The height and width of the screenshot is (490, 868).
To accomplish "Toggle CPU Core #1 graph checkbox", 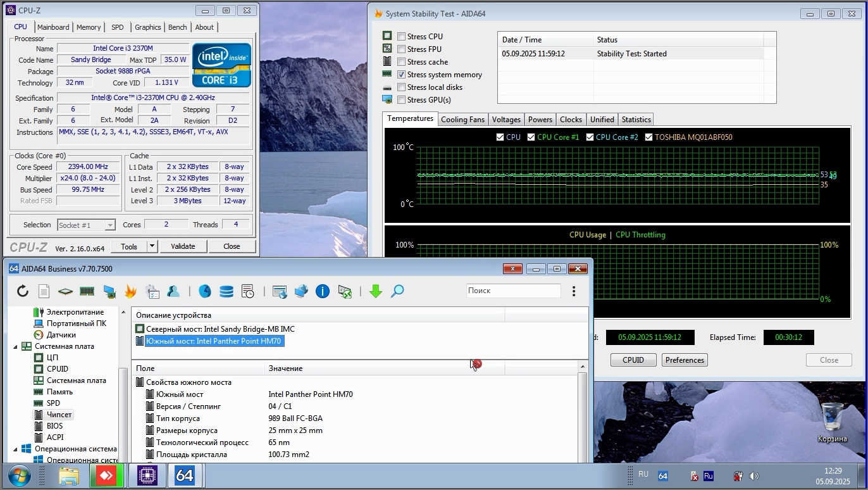I will (x=531, y=137).
